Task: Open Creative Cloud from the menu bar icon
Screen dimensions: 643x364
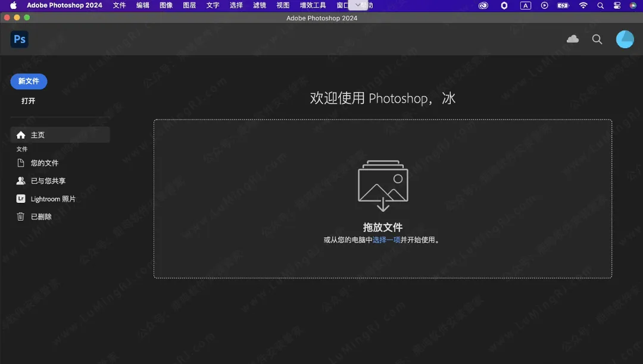Action: pos(482,5)
